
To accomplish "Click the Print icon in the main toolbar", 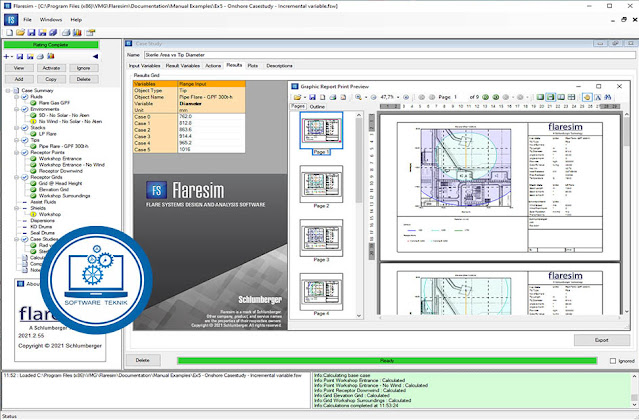I will pyautogui.click(x=66, y=32).
